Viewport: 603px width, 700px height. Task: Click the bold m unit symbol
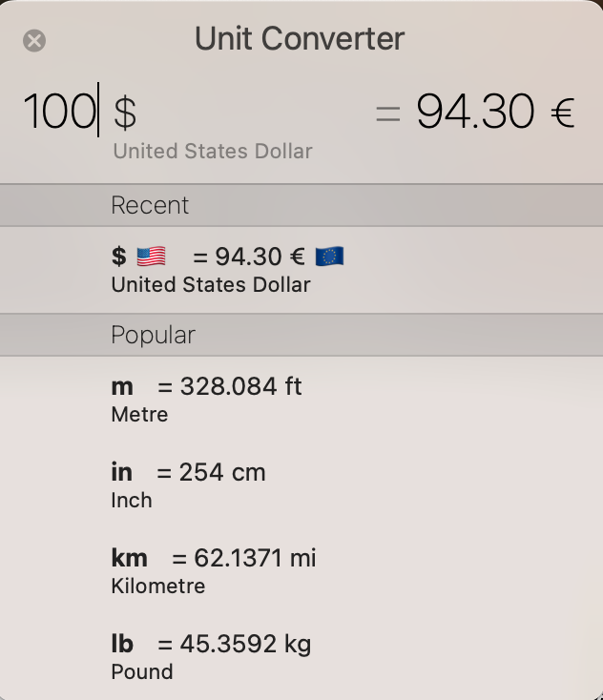tap(122, 386)
